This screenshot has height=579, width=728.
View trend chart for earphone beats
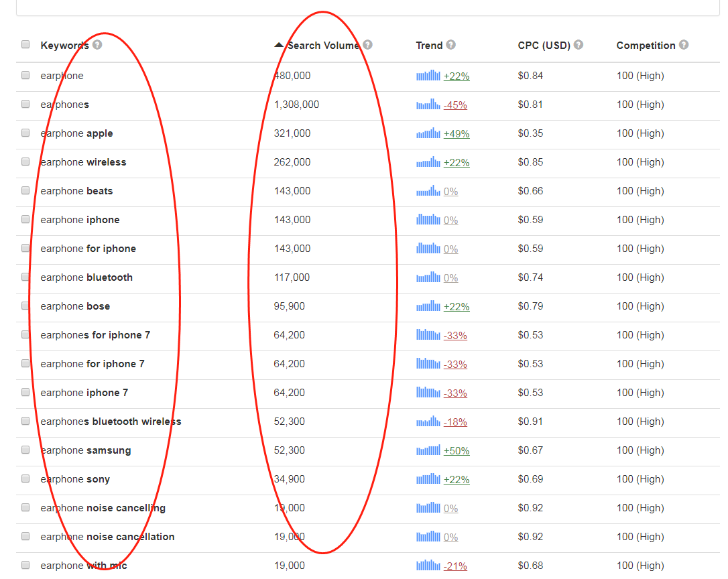428,190
